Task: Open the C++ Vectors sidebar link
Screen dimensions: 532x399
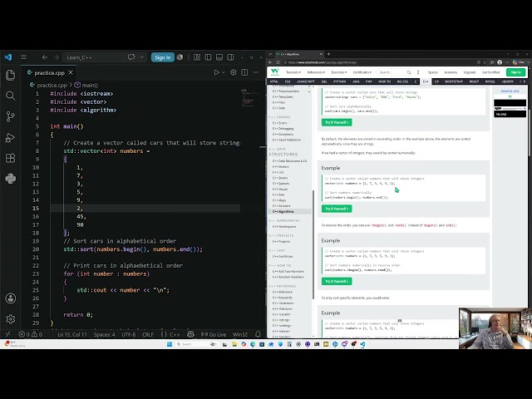Action: (x=281, y=166)
